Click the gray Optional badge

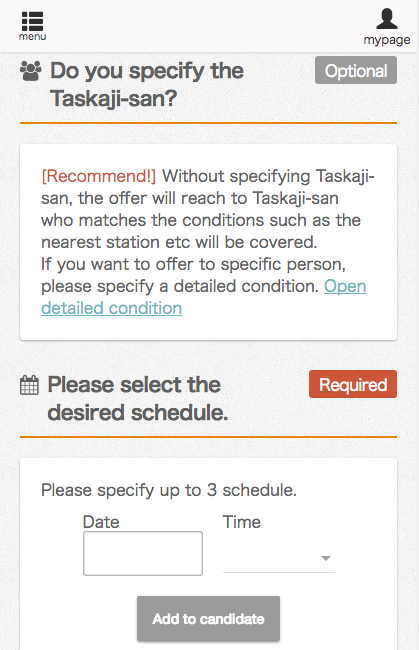(356, 70)
